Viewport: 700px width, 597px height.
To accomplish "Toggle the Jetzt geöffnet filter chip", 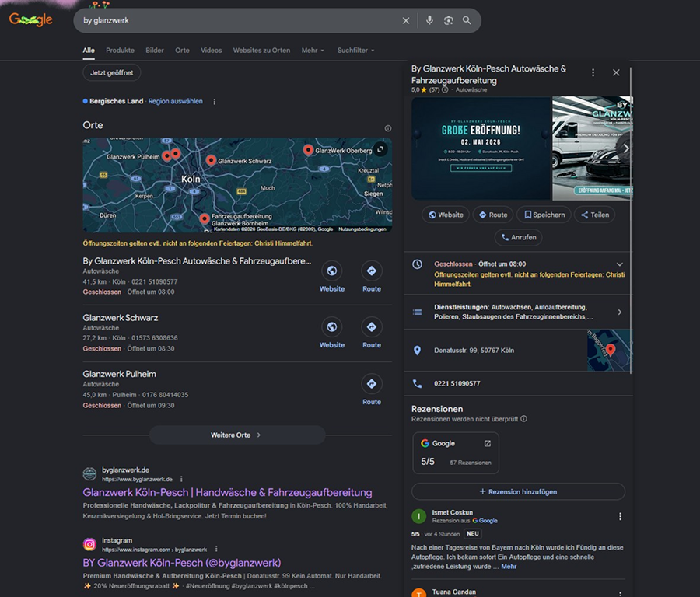I will 111,73.
